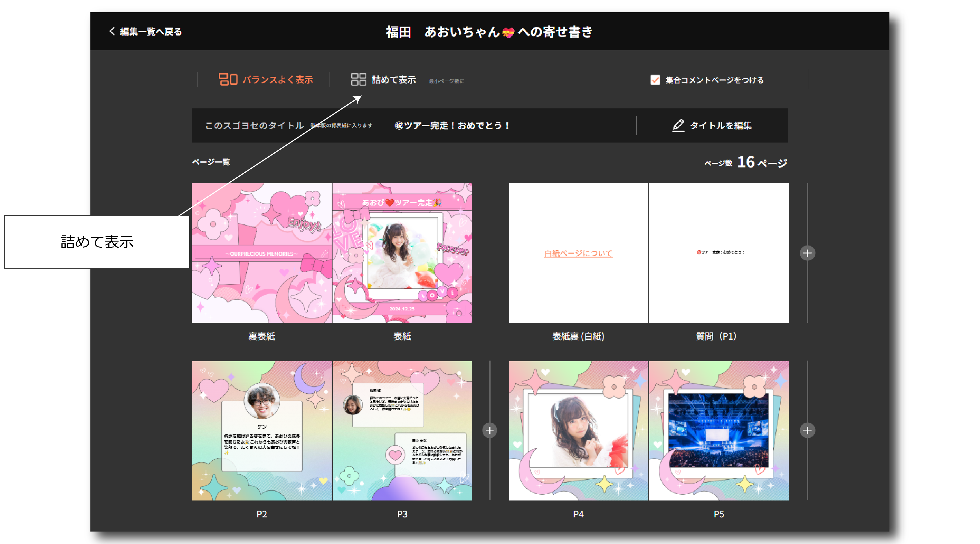Select the balanced display layout icon

228,79
